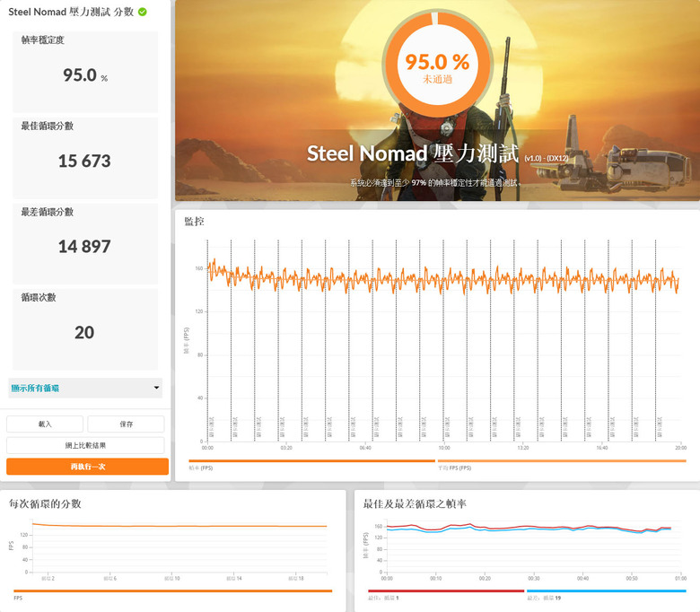Click the 95.0 % stability ring gauge
700x612 pixels.
tap(437, 66)
